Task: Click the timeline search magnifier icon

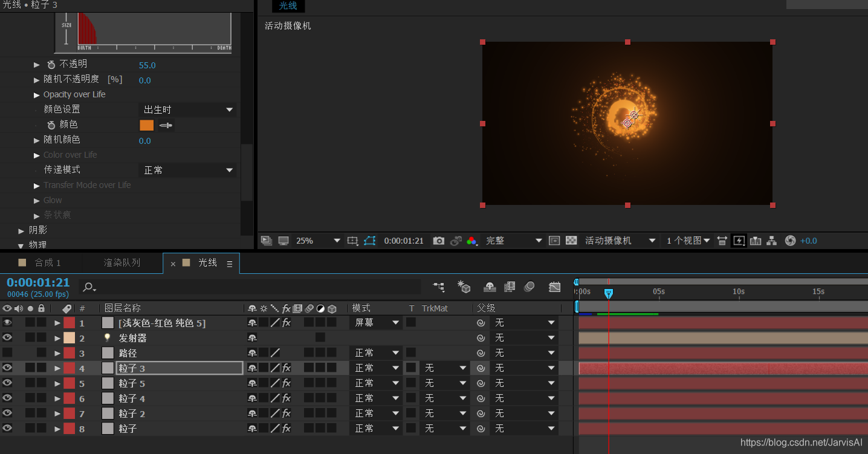Action: pos(89,287)
